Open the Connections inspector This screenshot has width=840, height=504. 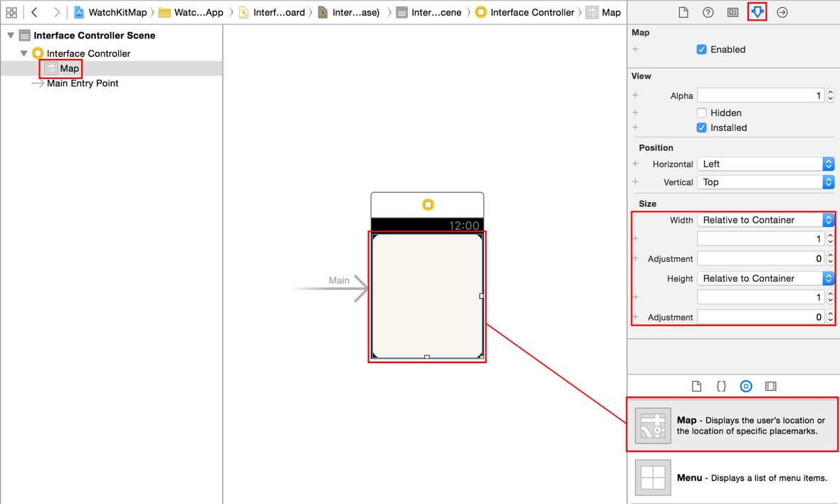(x=782, y=12)
